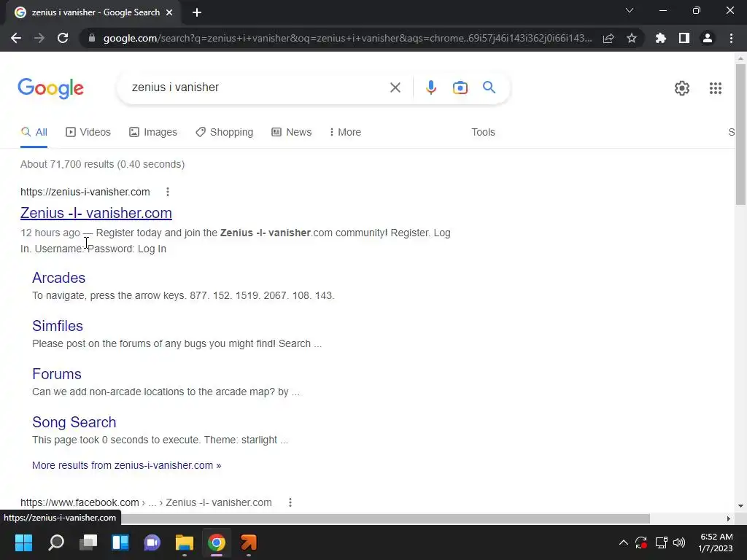Open the Zenius -I- vanisher.com result

tap(96, 213)
